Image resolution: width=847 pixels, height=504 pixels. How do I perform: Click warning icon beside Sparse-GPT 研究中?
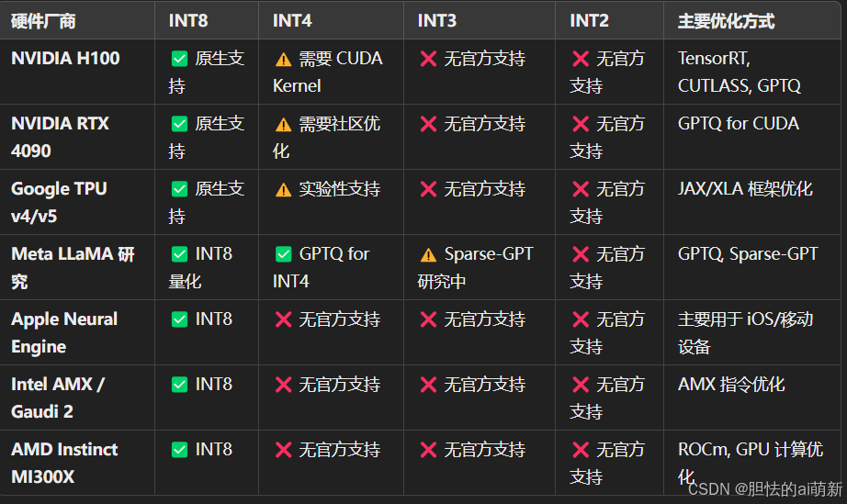pos(428,254)
